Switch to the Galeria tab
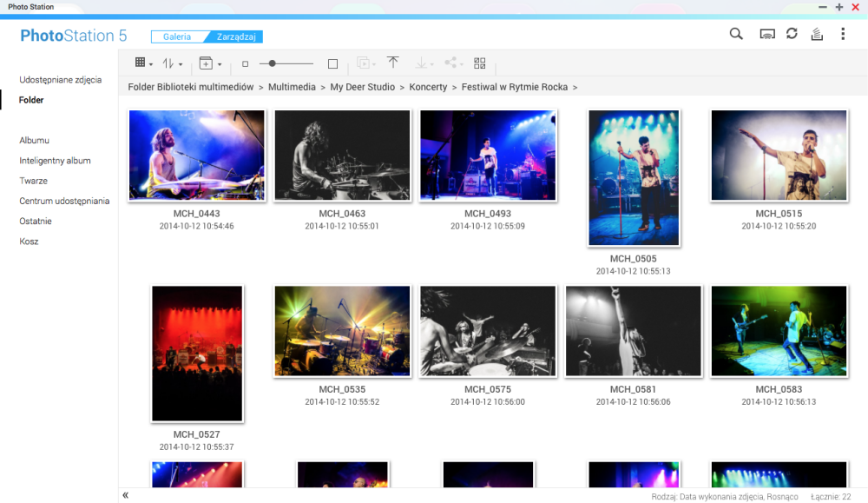This screenshot has width=868, height=503. click(x=177, y=36)
